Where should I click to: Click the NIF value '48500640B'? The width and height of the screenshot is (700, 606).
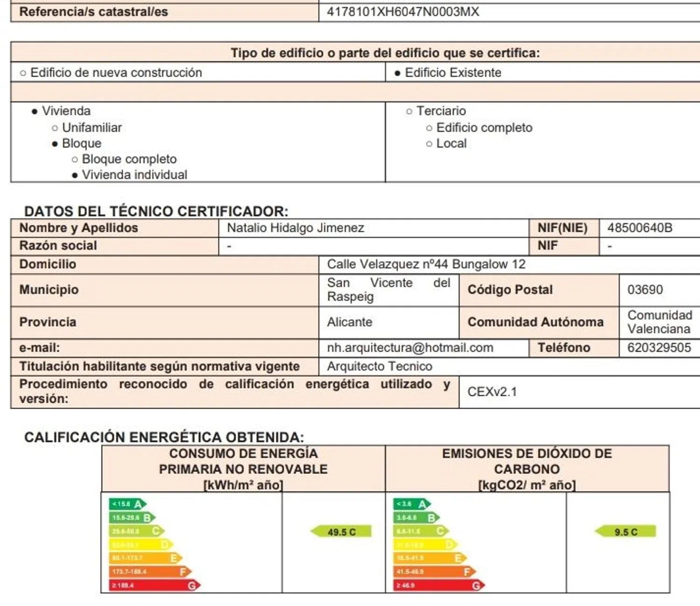coord(640,228)
